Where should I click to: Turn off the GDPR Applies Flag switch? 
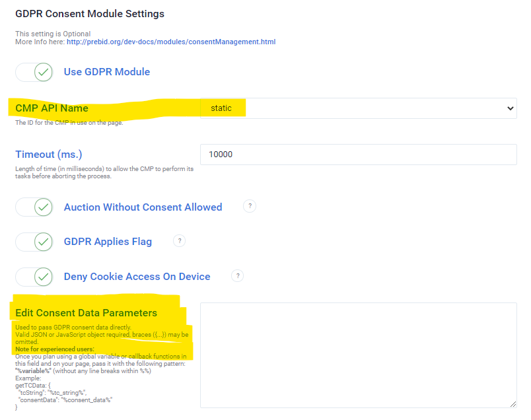(34, 242)
